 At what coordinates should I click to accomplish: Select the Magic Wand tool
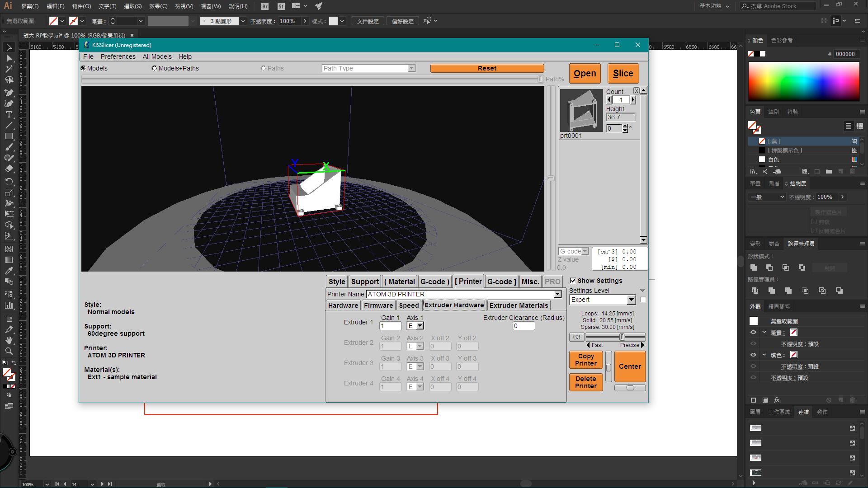tap(9, 69)
